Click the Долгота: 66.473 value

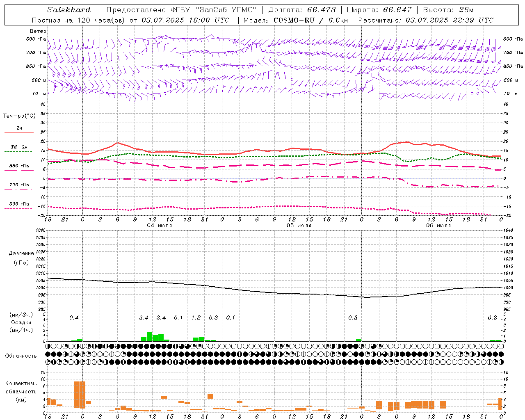click(302, 10)
